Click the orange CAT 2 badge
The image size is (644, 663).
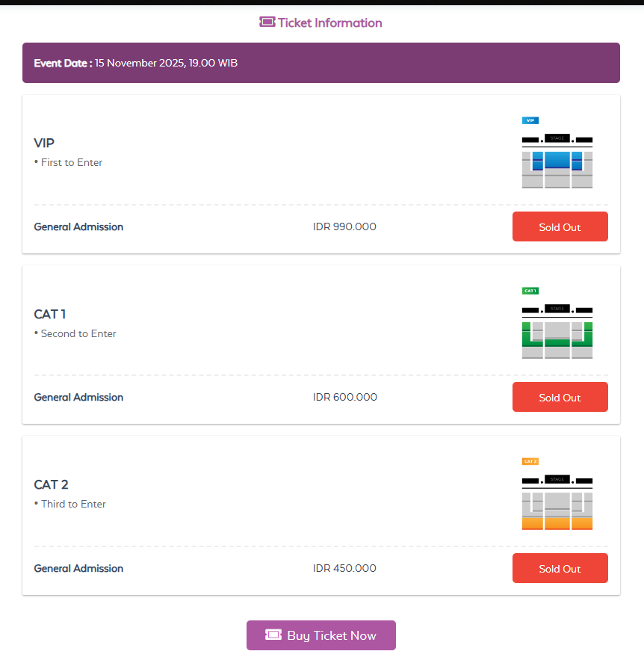(x=530, y=461)
